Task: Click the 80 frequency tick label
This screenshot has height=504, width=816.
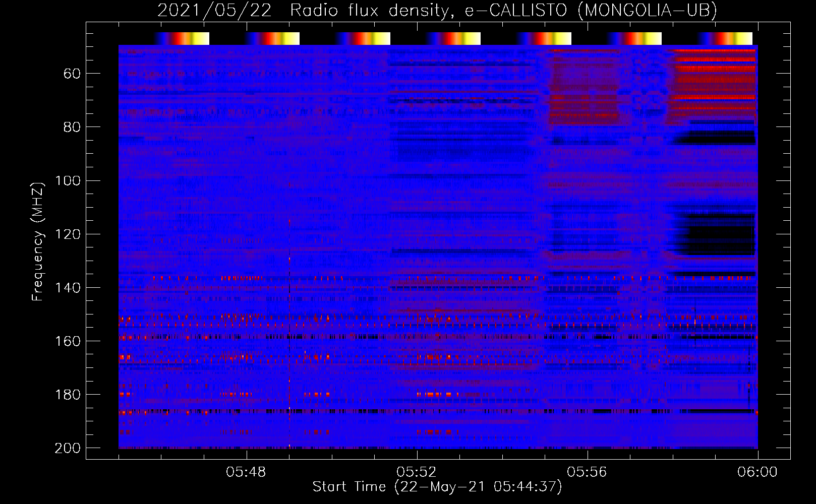Action: (x=72, y=127)
